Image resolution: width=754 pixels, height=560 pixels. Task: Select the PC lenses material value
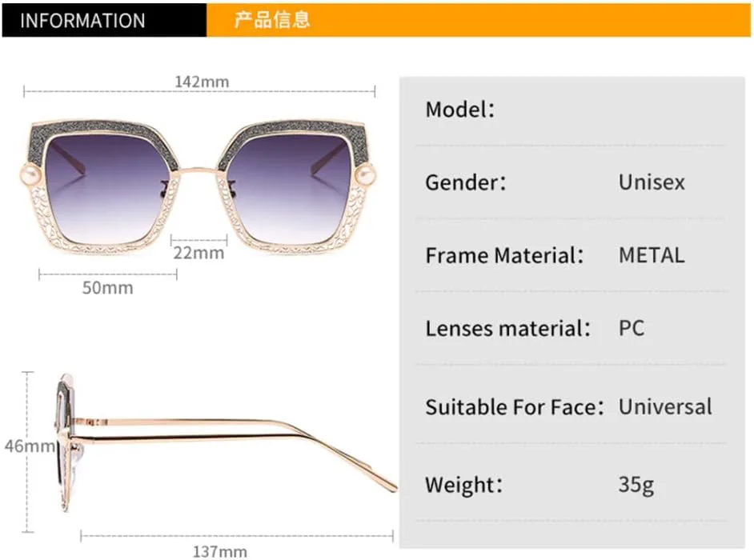pyautogui.click(x=632, y=328)
